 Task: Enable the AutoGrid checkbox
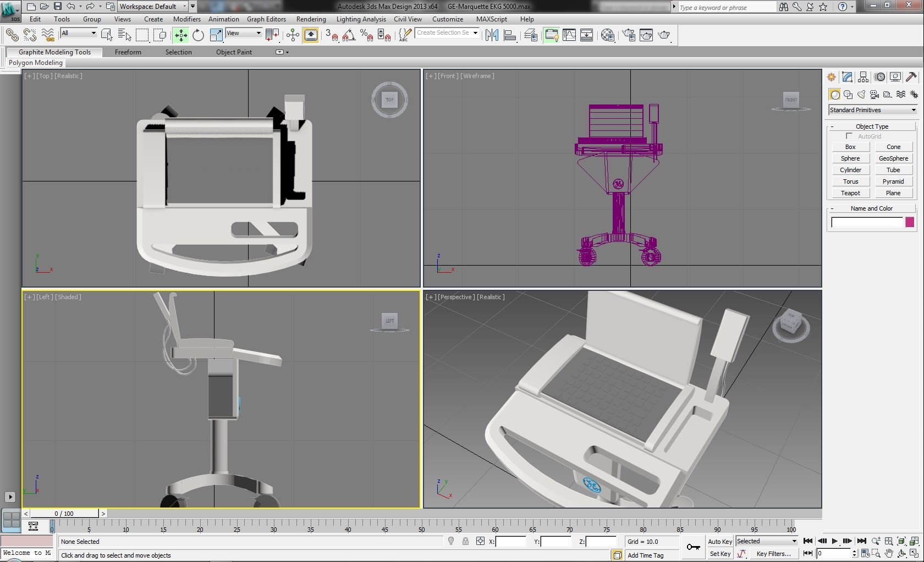(x=849, y=136)
